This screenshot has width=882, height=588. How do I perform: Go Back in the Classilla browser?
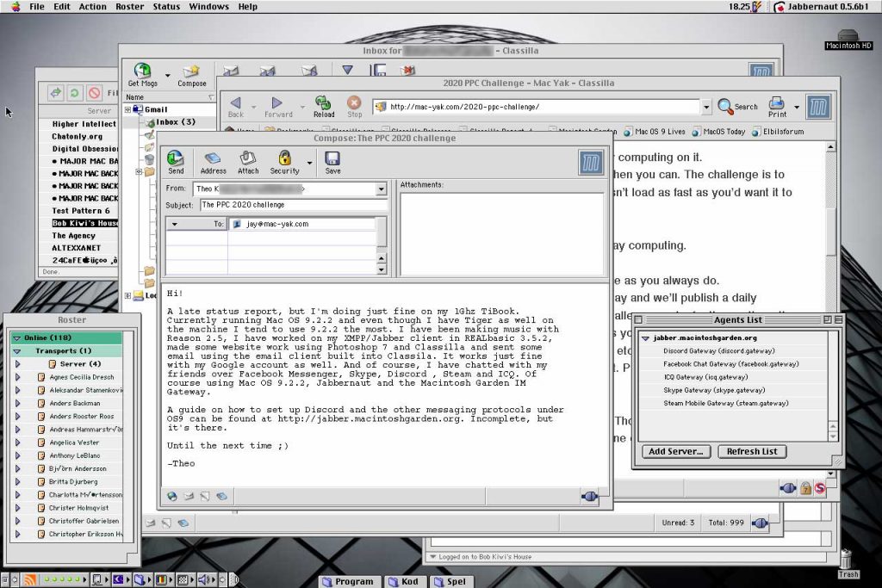pyautogui.click(x=236, y=107)
